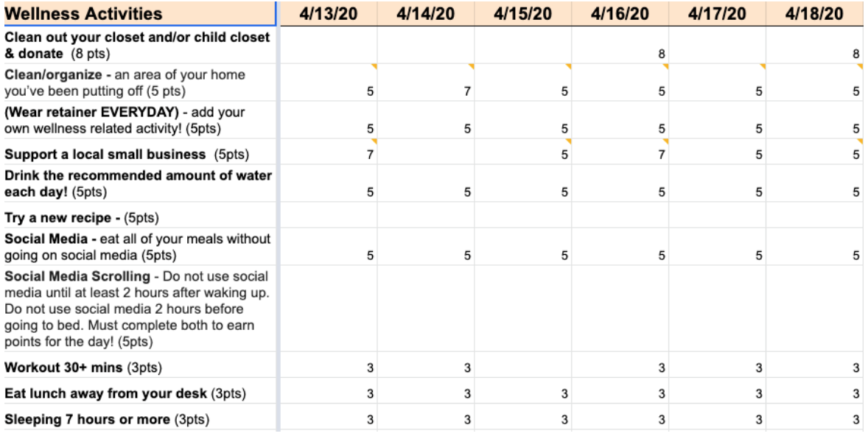Click the empty Social Media Scrolling cell under 4/17/20
This screenshot has height=439, width=868.
click(x=718, y=309)
